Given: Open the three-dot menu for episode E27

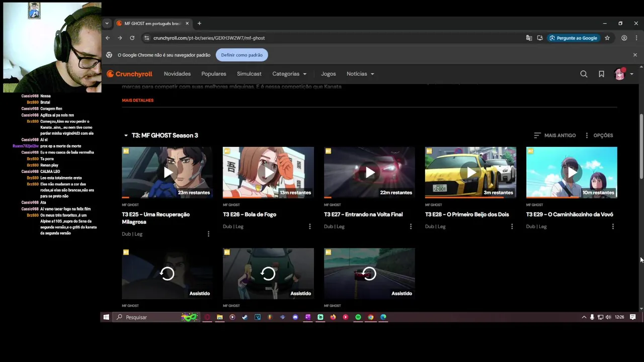Looking at the screenshot, I should (x=411, y=226).
